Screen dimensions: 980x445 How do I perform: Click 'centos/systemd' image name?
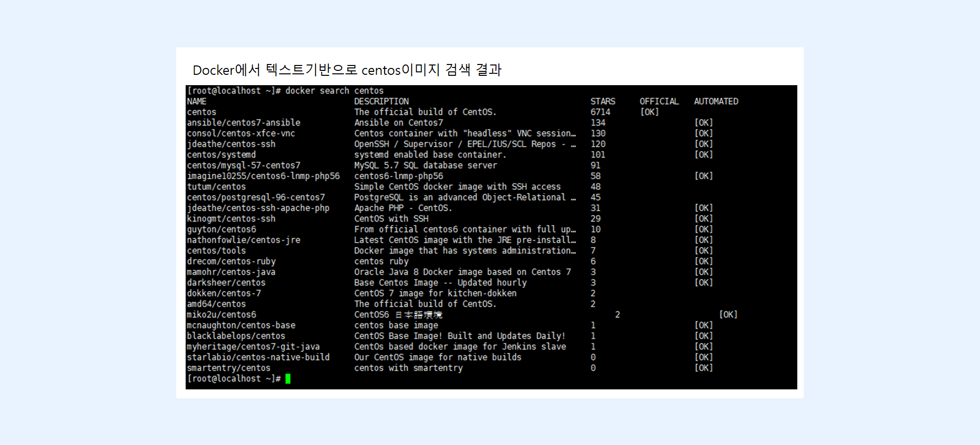(x=221, y=155)
